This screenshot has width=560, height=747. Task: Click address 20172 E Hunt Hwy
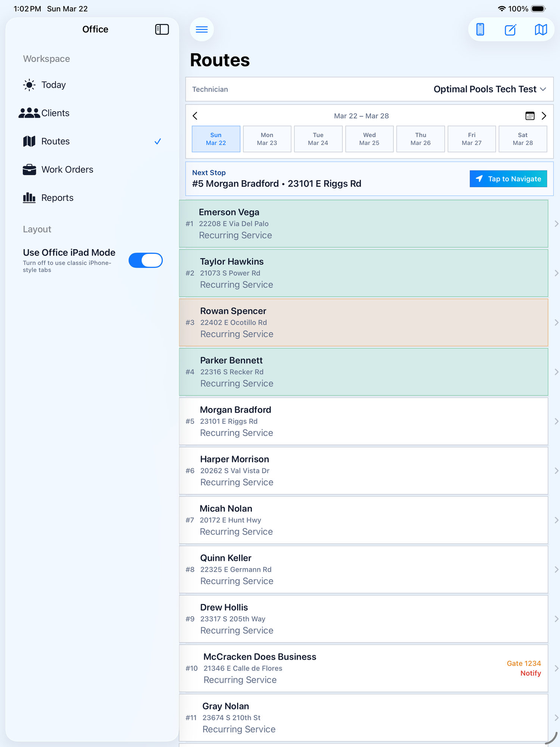pyautogui.click(x=230, y=520)
